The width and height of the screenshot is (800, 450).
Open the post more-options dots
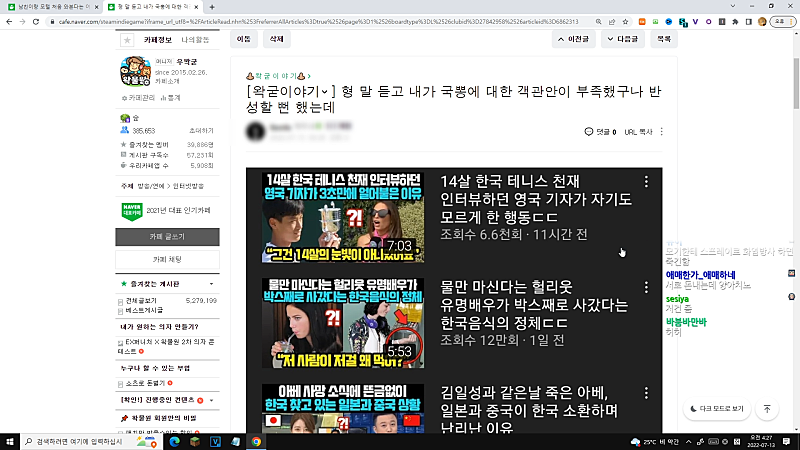662,132
